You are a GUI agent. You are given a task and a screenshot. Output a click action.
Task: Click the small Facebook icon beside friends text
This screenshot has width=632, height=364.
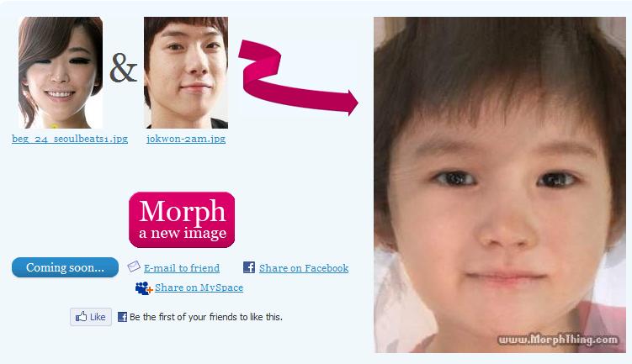tap(122, 317)
